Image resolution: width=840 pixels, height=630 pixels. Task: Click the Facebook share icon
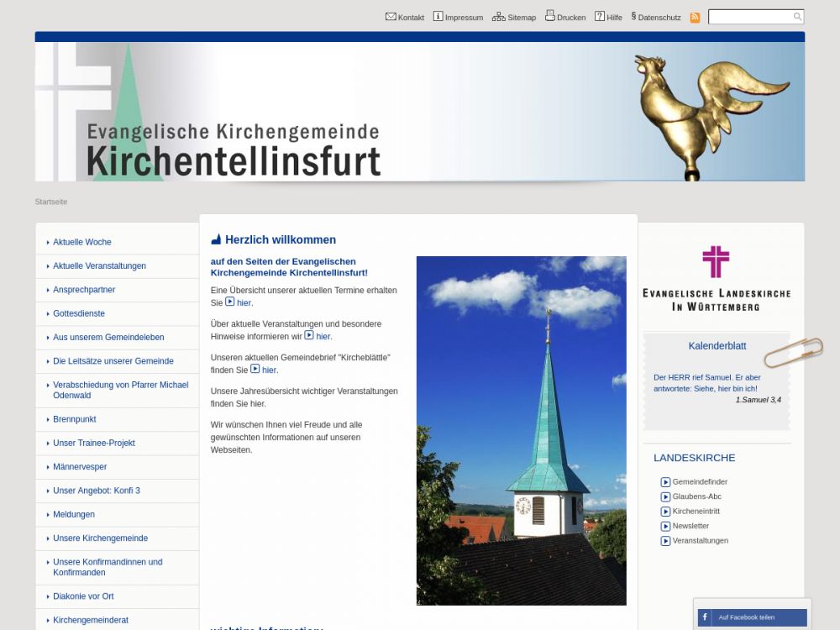tap(704, 617)
